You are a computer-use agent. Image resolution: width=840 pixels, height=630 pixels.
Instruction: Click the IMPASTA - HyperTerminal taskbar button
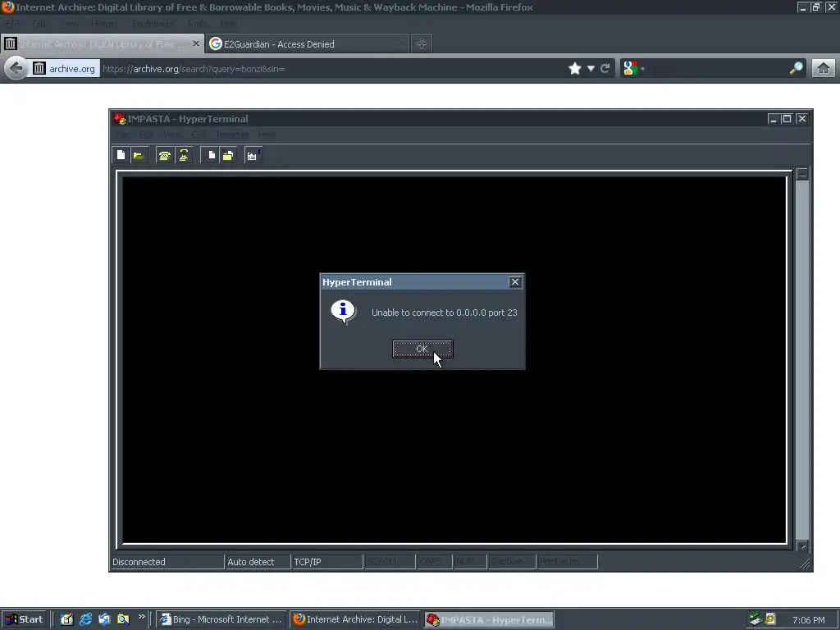pyautogui.click(x=489, y=620)
